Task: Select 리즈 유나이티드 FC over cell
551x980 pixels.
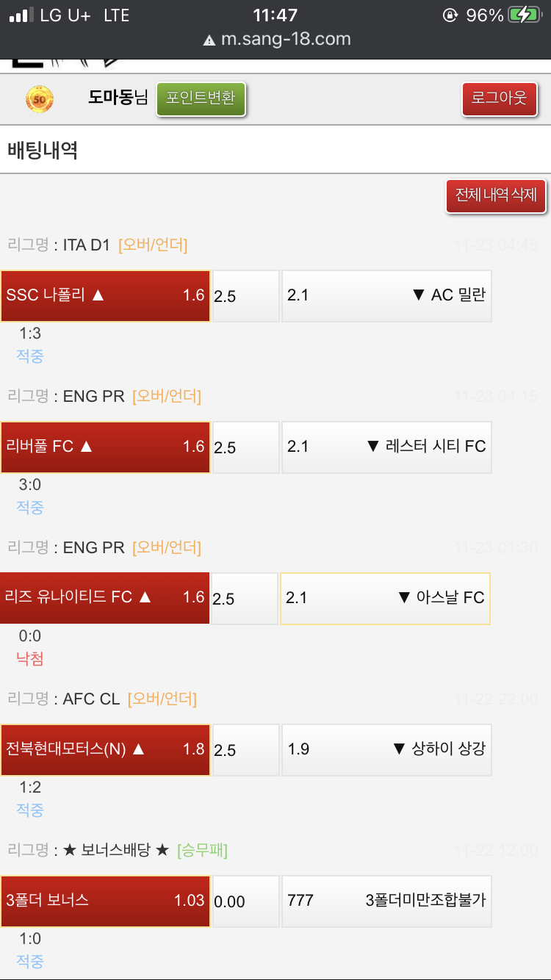Action: [105, 598]
